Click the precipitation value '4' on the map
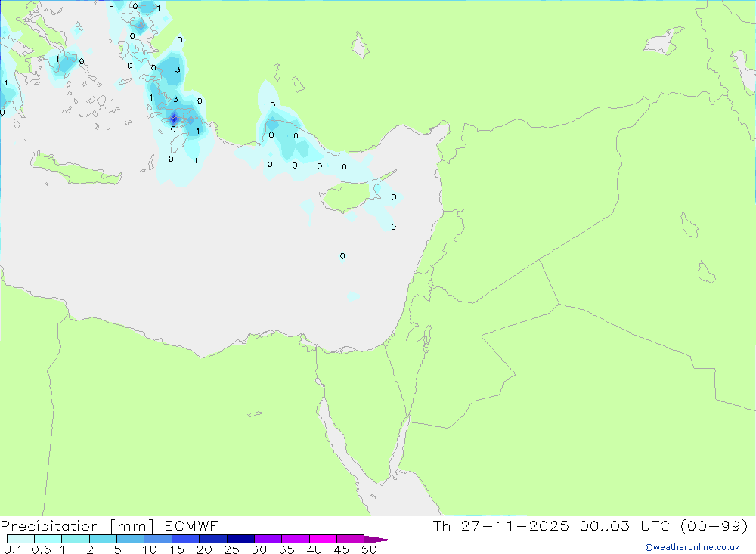 point(197,131)
